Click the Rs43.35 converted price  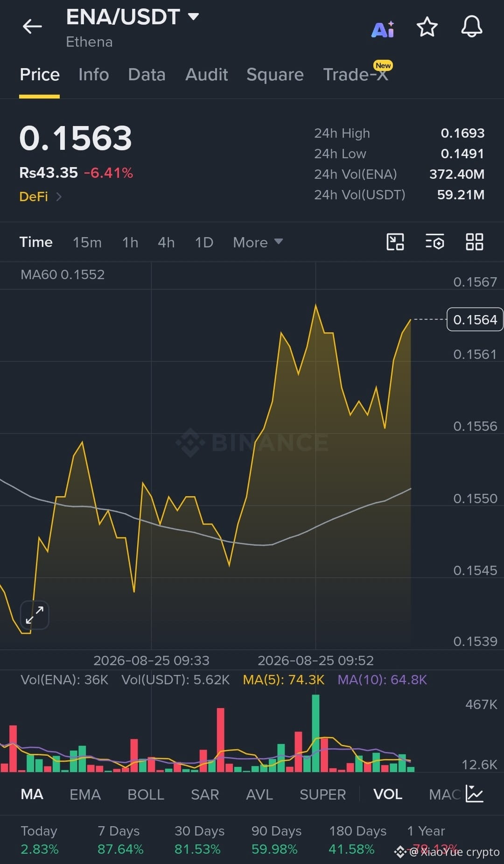tap(49, 173)
